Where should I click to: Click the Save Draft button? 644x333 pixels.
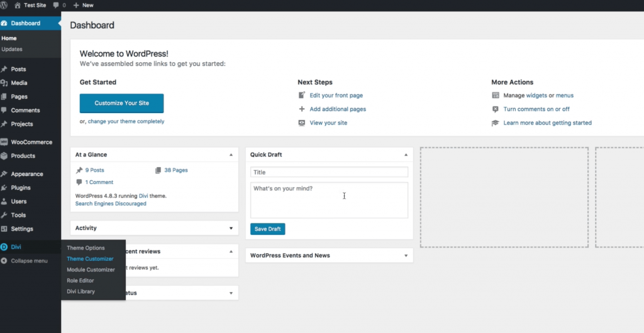(268, 229)
